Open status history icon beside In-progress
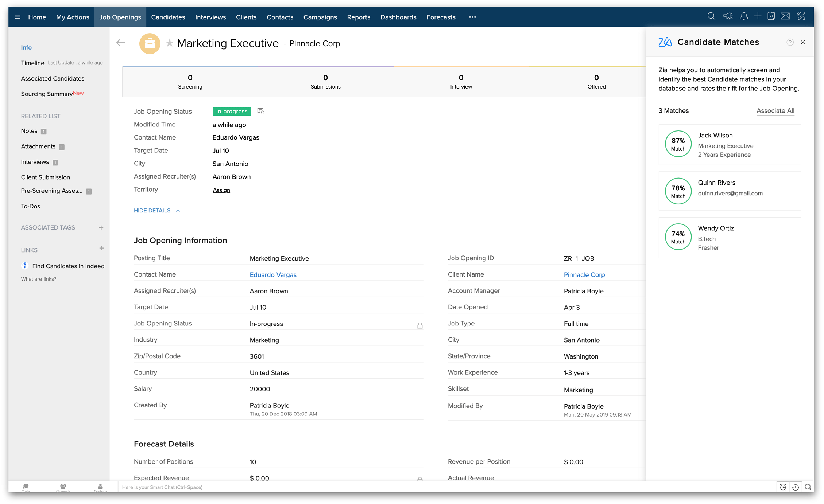 (x=260, y=111)
